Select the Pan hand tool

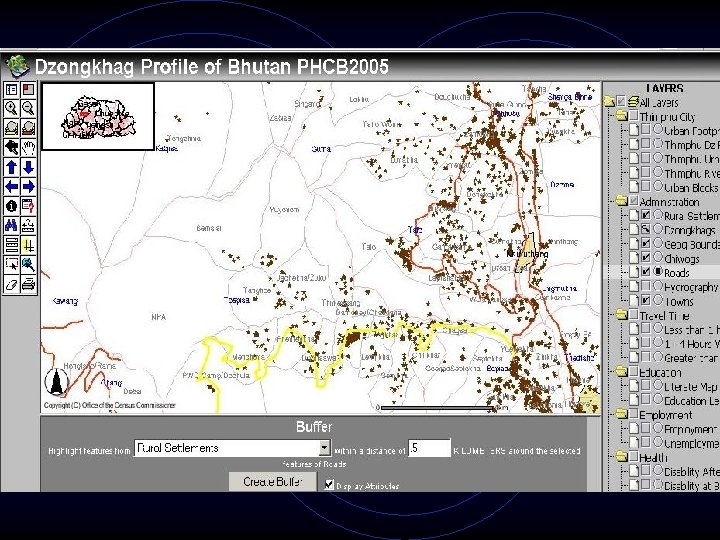[x=28, y=147]
